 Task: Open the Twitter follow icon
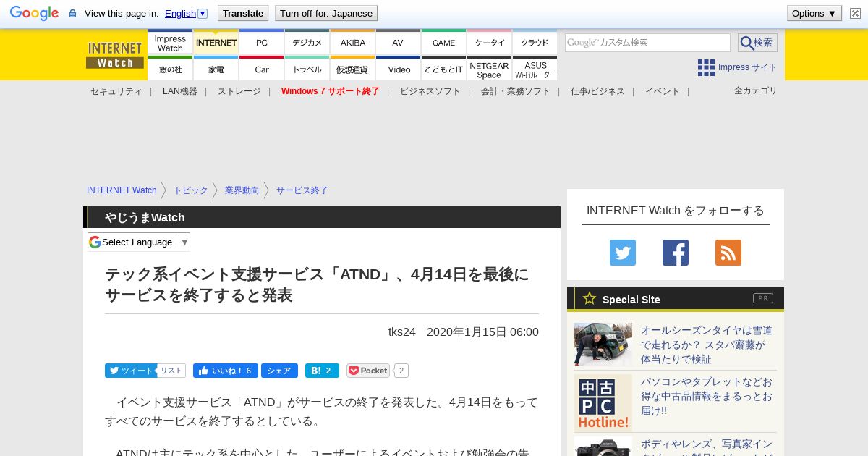tap(623, 253)
